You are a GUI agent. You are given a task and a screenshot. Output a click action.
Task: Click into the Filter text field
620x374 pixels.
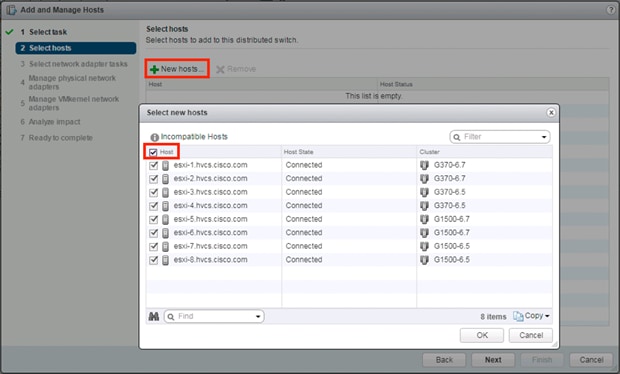pyautogui.click(x=500, y=137)
